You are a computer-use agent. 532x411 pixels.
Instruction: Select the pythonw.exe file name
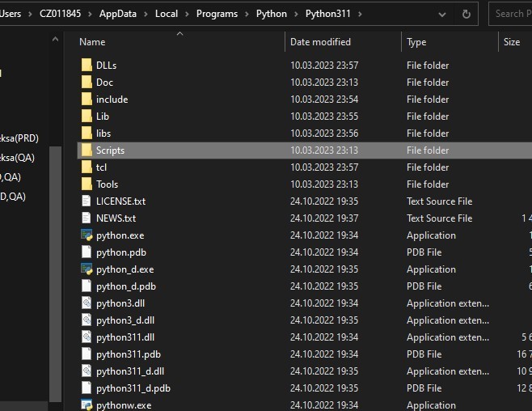pos(124,405)
